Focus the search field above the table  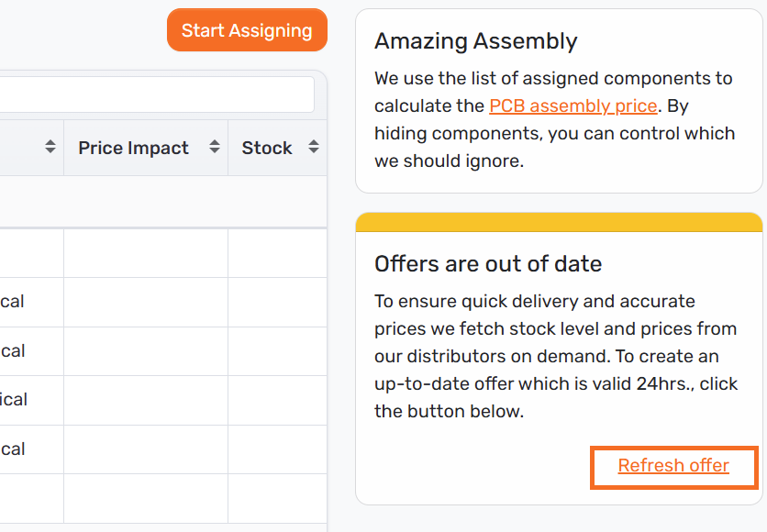click(156, 94)
